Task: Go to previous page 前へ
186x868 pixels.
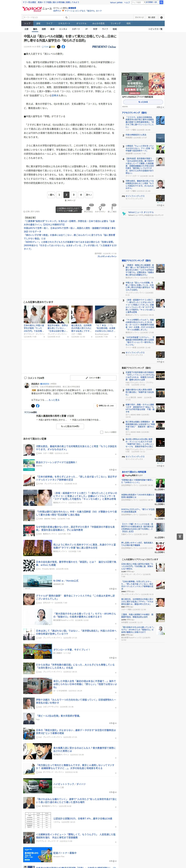Action: [51, 194]
